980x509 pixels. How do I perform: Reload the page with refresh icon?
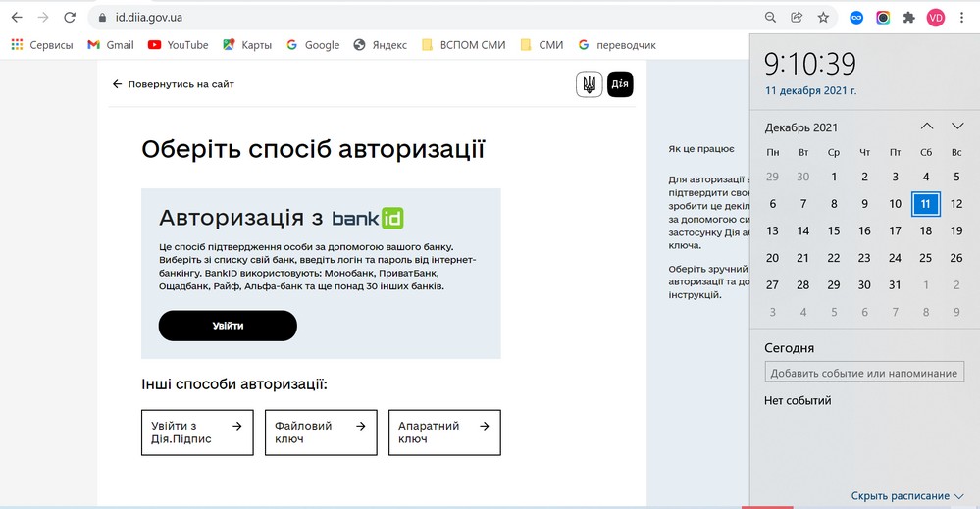pyautogui.click(x=70, y=18)
